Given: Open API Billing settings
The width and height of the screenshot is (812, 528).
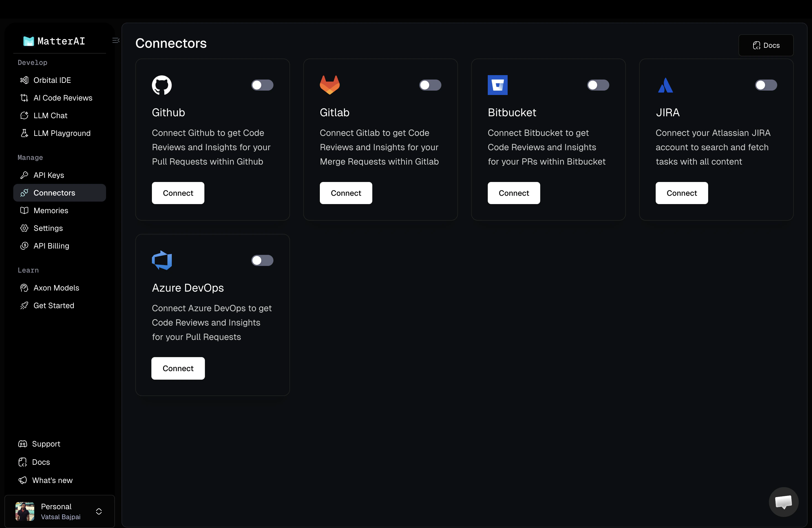Looking at the screenshot, I should (51, 245).
